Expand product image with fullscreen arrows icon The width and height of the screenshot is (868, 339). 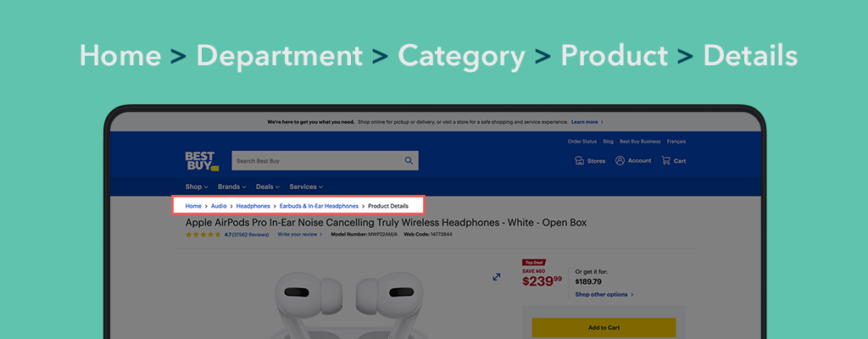497,277
